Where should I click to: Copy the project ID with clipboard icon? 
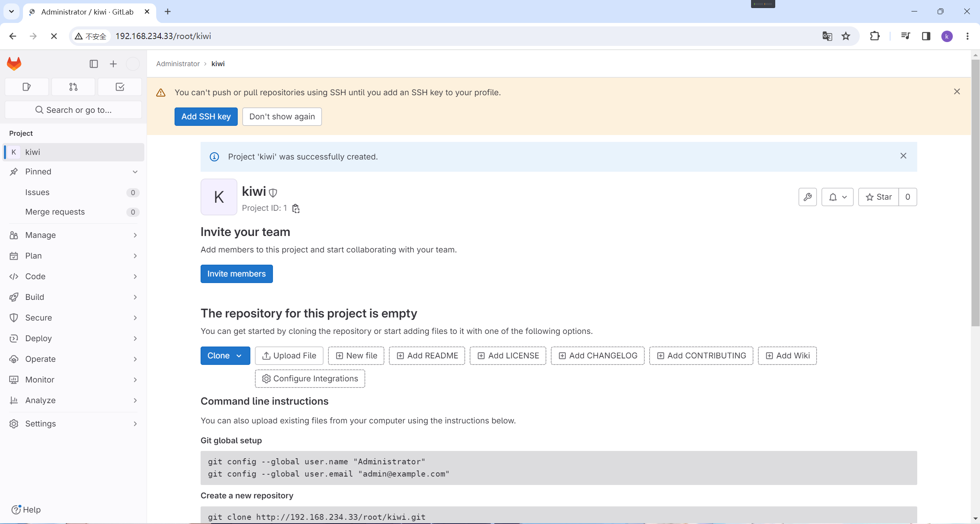[296, 208]
